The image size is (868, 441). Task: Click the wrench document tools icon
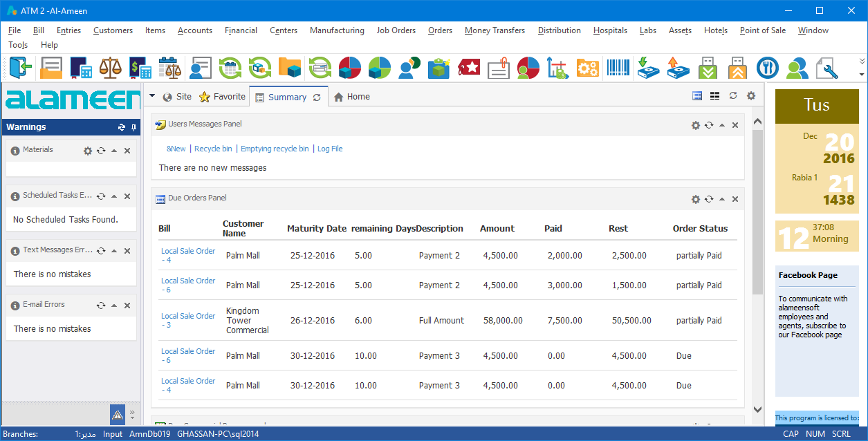click(827, 68)
